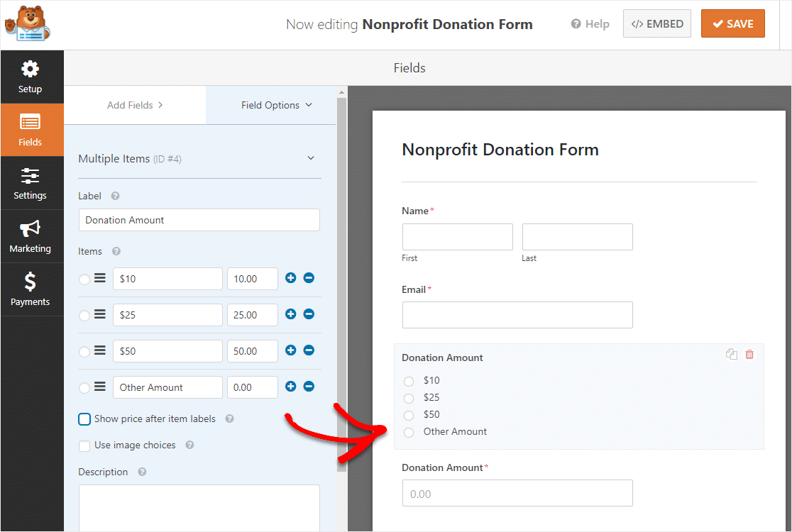The image size is (792, 532).
Task: Add an item after the $10 row
Action: tap(290, 277)
